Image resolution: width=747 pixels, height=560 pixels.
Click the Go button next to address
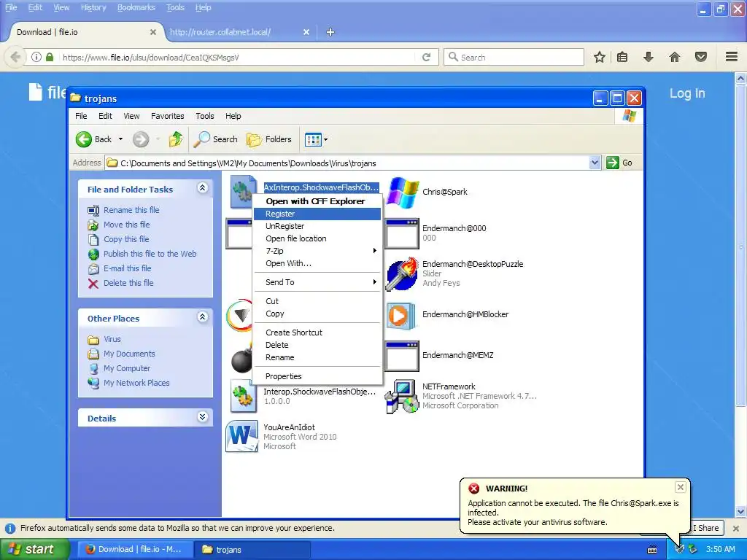pos(619,163)
